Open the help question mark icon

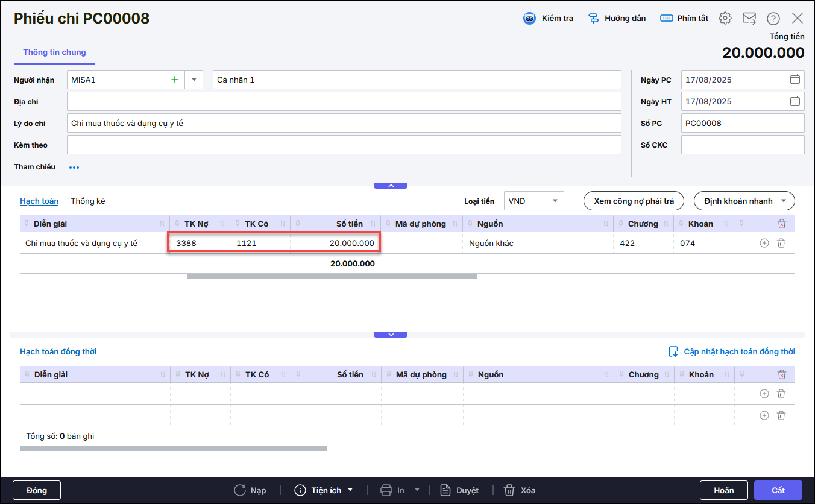773,19
